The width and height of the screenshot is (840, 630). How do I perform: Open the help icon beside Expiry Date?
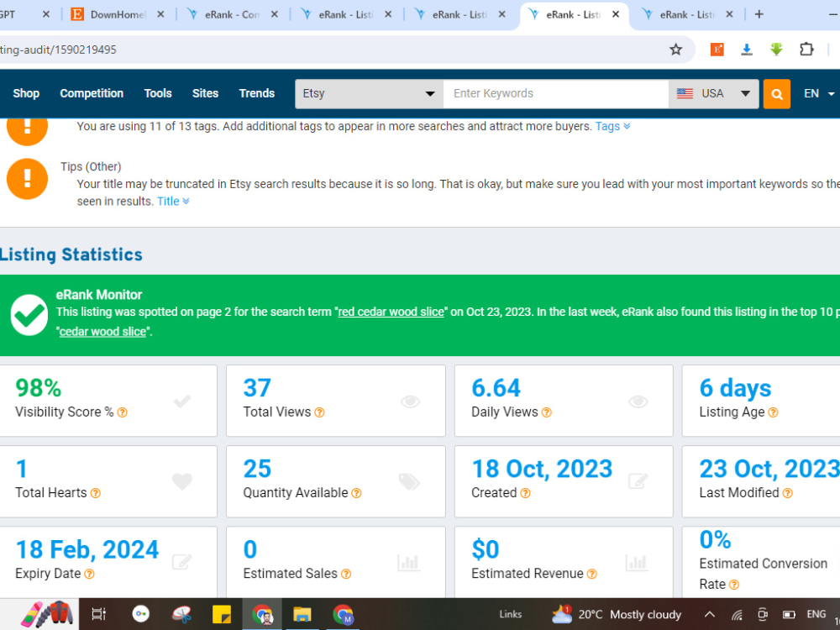coord(90,574)
